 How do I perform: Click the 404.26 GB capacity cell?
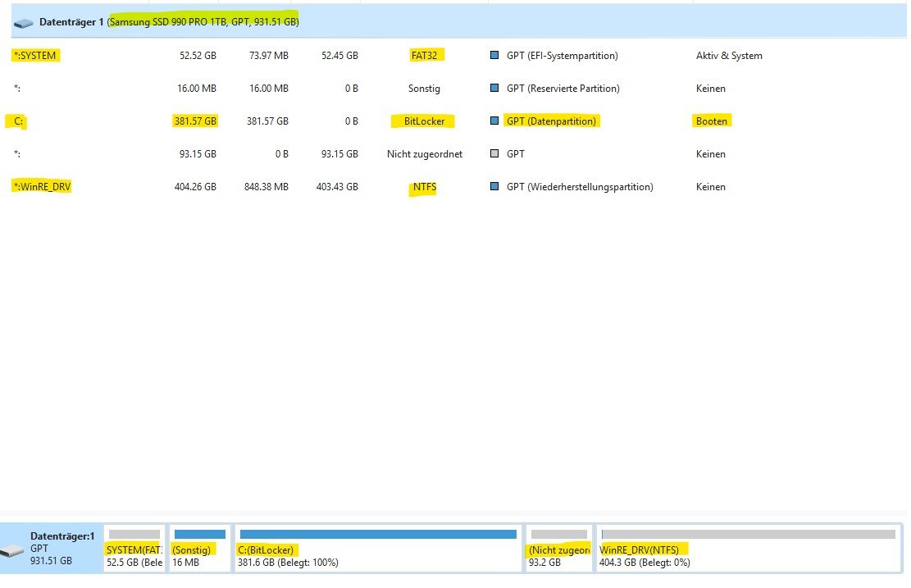coord(195,186)
